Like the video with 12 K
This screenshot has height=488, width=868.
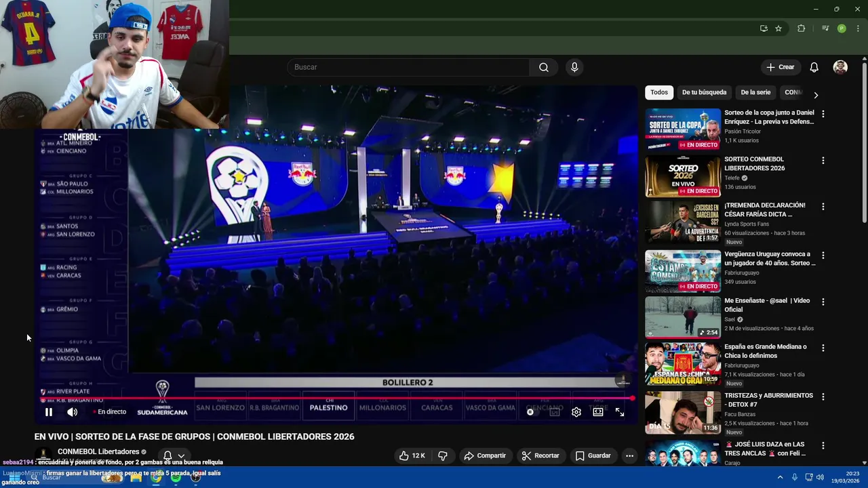point(412,455)
